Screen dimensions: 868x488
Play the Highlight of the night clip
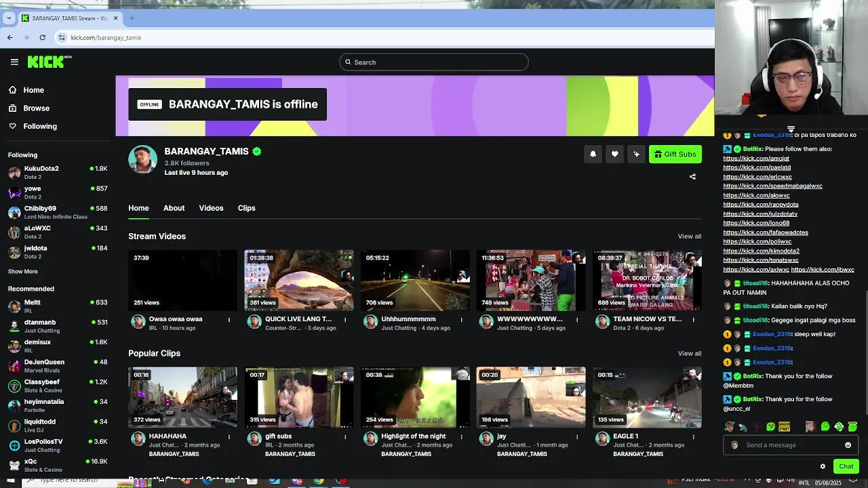(x=415, y=397)
